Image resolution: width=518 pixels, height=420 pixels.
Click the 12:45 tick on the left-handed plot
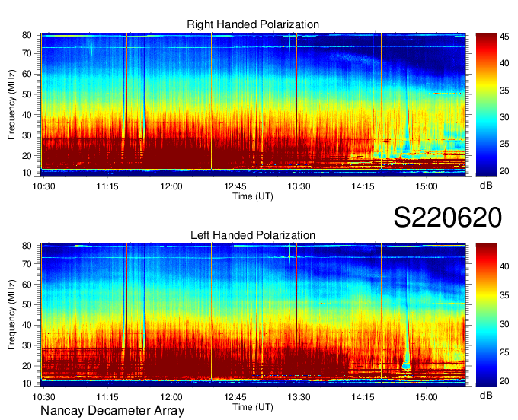click(x=235, y=397)
